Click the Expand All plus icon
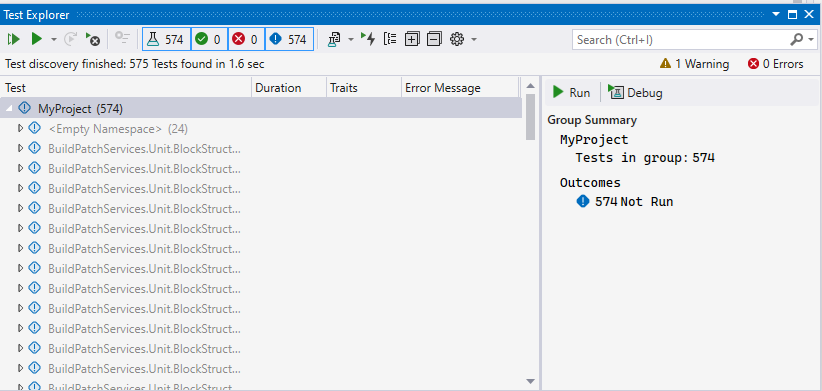The height and width of the screenshot is (391, 822). pos(412,39)
